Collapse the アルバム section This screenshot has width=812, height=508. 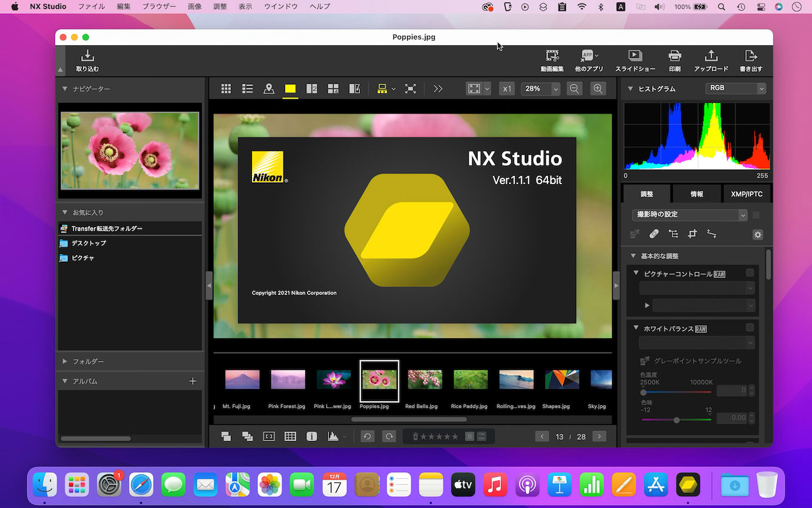[65, 381]
